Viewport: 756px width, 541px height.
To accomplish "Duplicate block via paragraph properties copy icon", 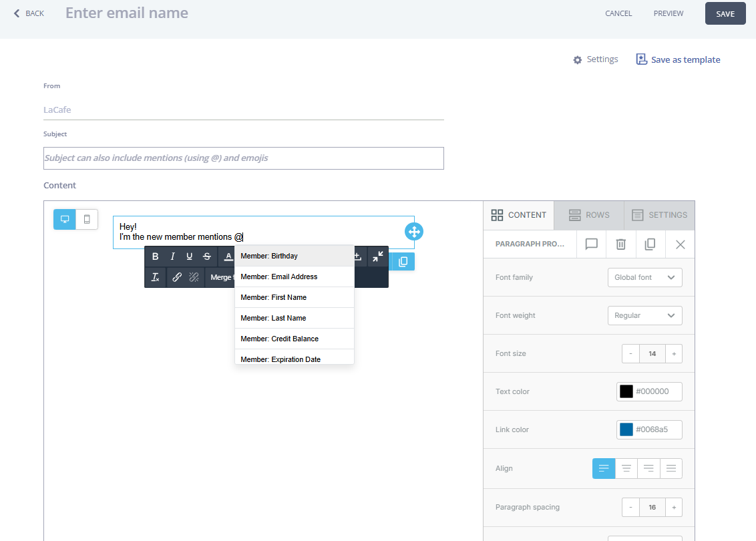I will [650, 244].
